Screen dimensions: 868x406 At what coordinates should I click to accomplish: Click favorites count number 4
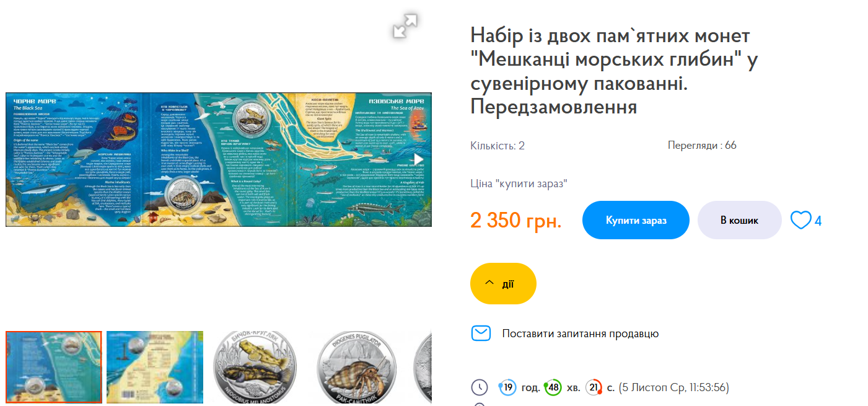818,221
